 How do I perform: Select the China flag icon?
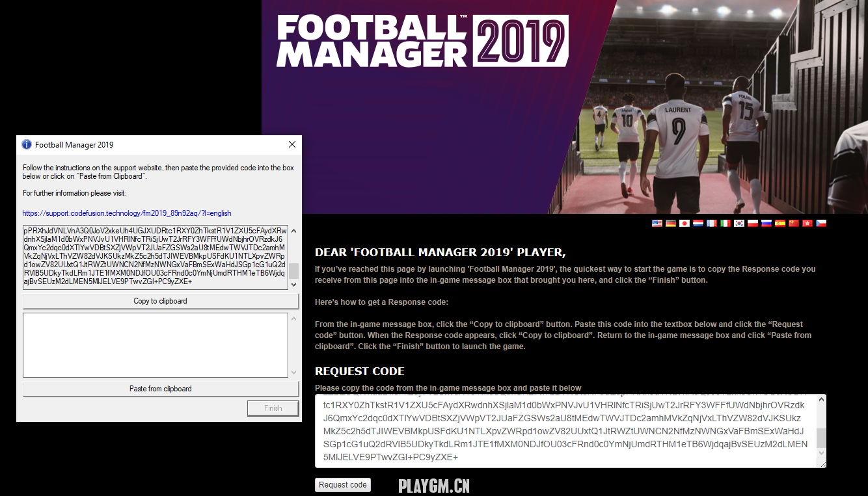tap(794, 224)
